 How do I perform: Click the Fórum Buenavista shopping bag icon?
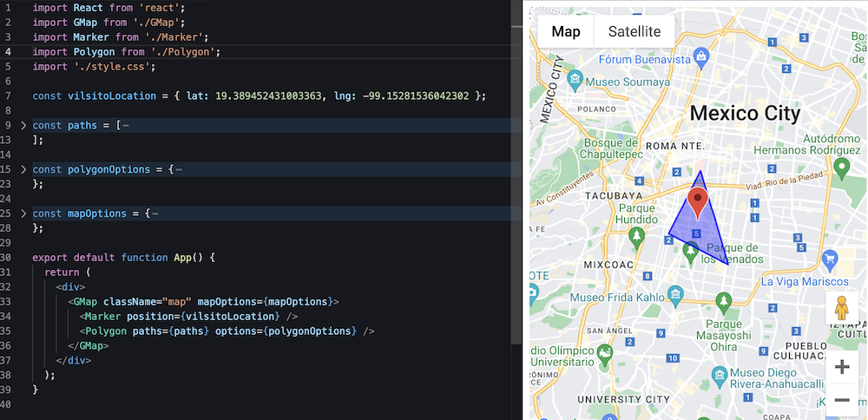(700, 59)
